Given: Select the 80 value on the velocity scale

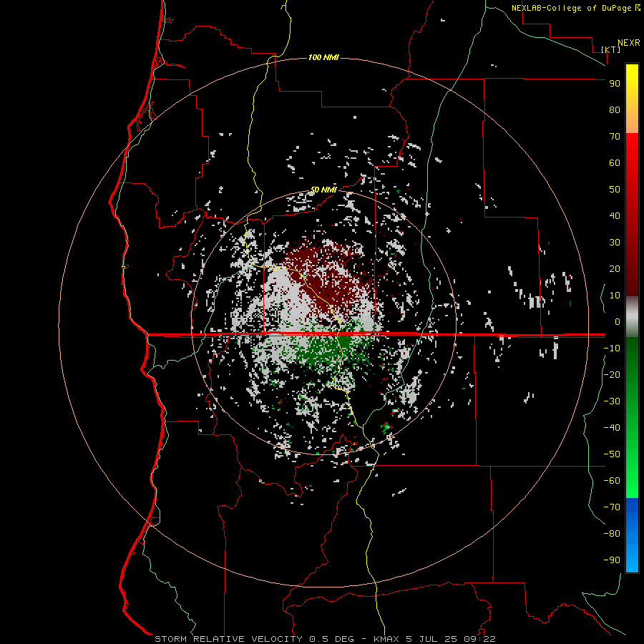Looking at the screenshot, I should pyautogui.click(x=615, y=110).
